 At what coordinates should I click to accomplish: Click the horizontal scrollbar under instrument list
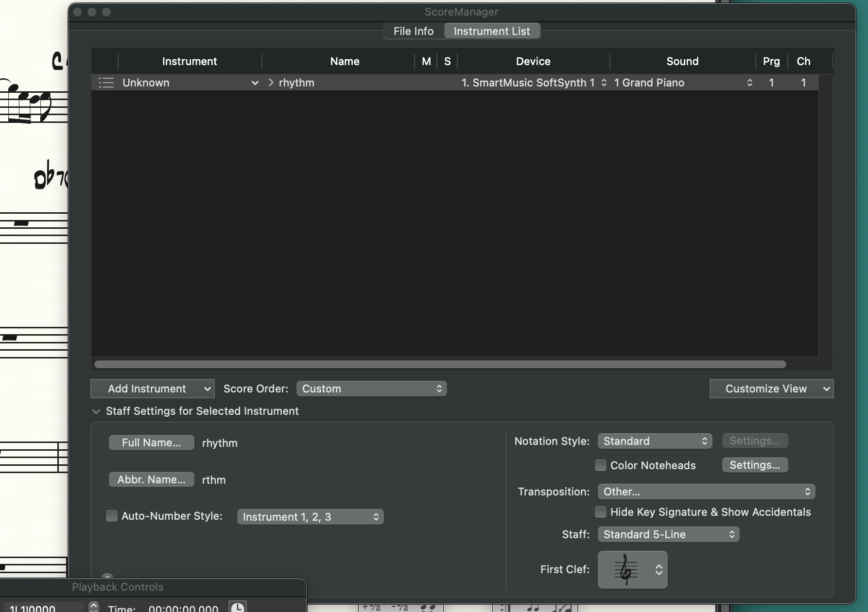(440, 364)
